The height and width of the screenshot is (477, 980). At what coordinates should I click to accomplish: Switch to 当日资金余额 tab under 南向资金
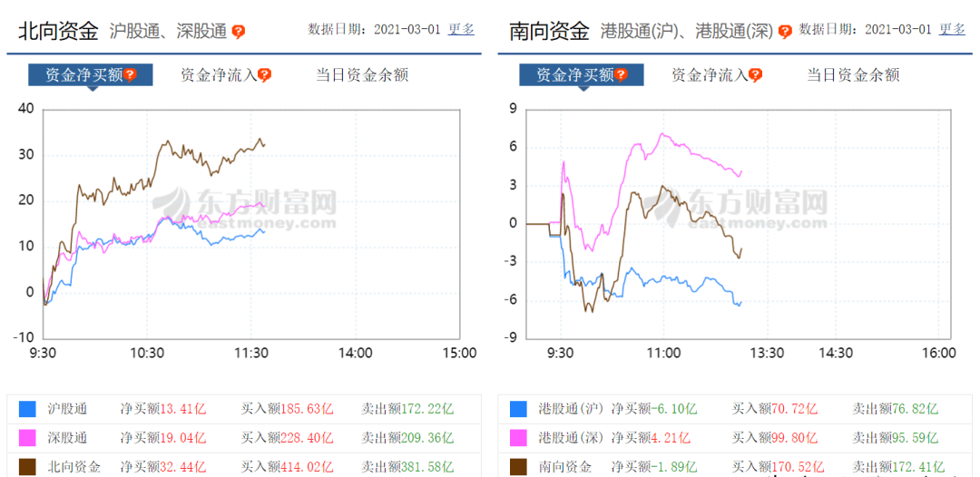(x=853, y=75)
